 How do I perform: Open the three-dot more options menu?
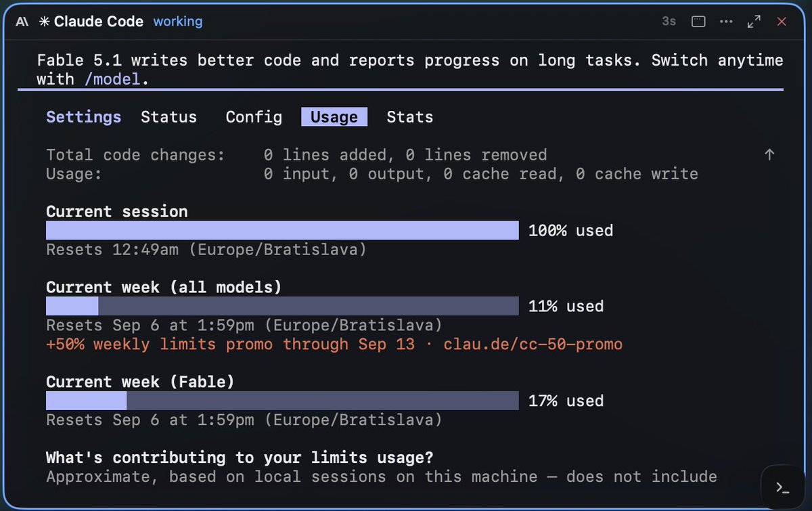tap(726, 22)
